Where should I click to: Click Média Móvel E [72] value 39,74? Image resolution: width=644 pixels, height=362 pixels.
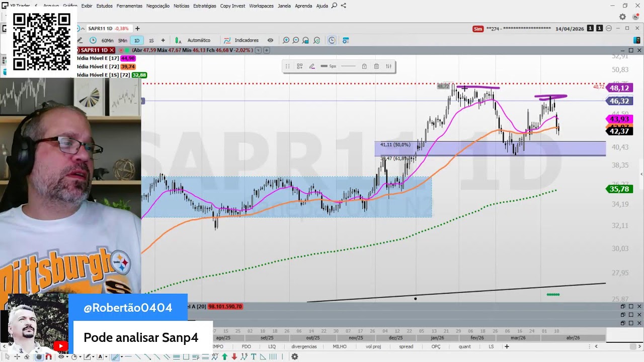click(x=128, y=66)
